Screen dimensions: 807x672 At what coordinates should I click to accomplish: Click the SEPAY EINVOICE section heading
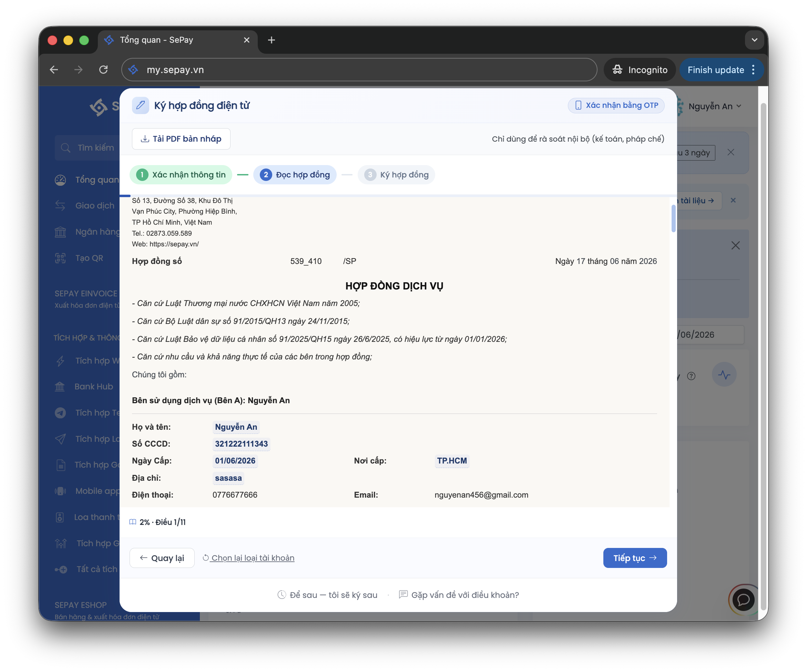coord(86,294)
